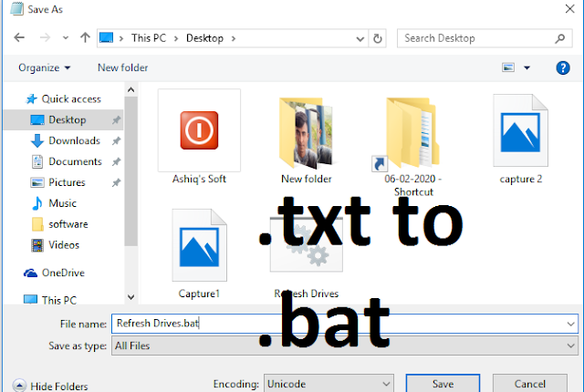Expand the address bar history dropdown

360,38
